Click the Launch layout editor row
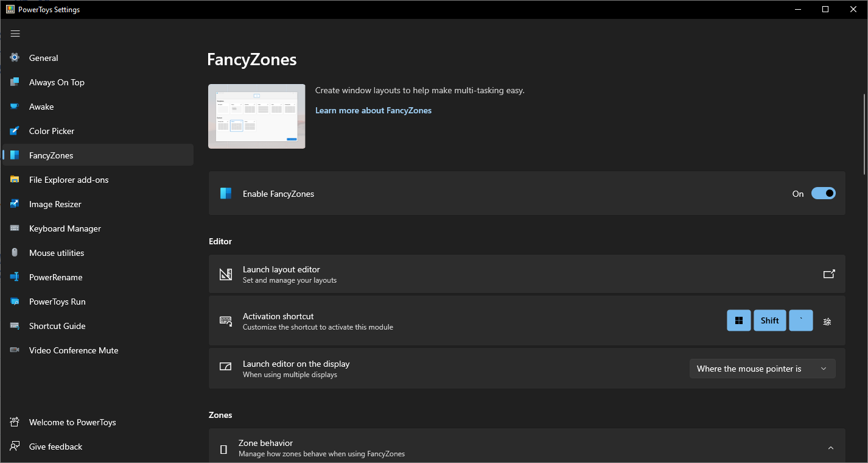 click(x=527, y=274)
